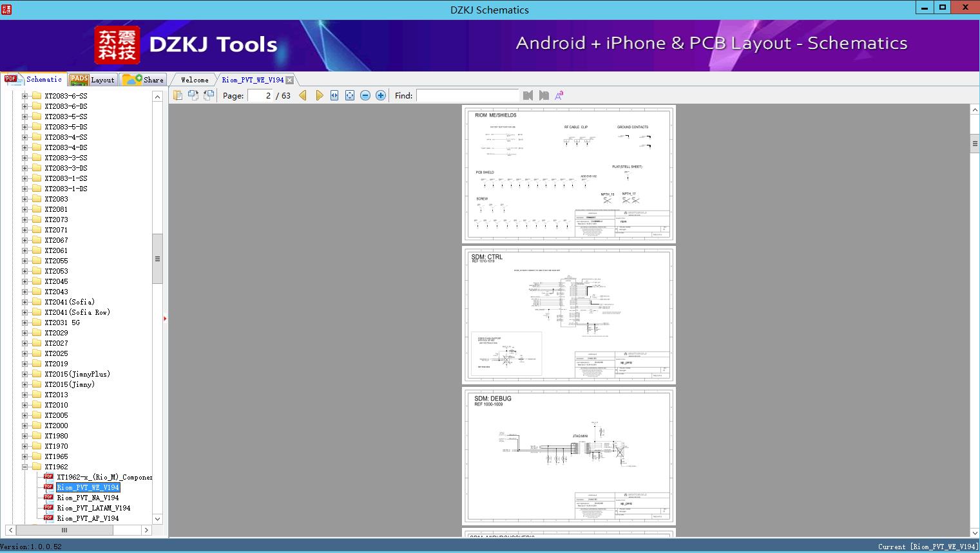This screenshot has height=553, width=980.
Task: Click tree scroll-up arrow
Action: click(157, 96)
